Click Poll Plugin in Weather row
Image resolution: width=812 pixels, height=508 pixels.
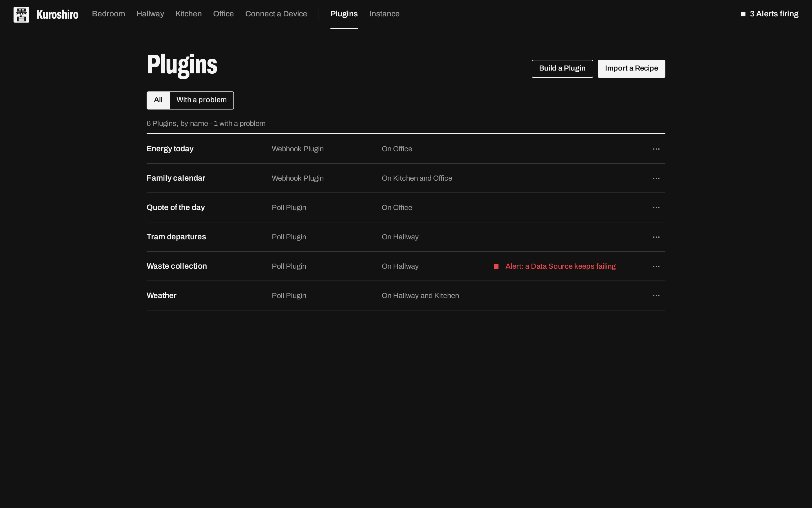pos(288,296)
